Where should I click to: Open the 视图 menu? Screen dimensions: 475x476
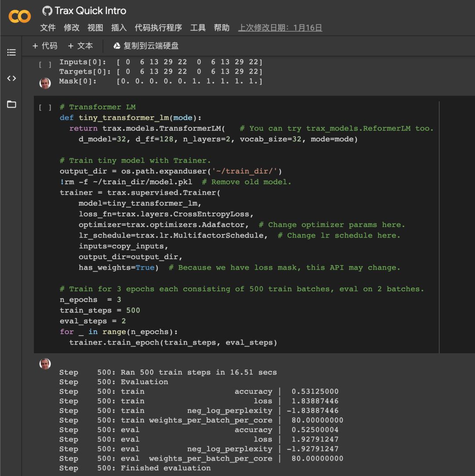95,28
